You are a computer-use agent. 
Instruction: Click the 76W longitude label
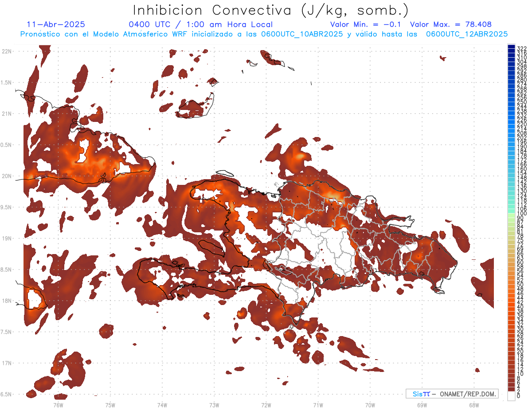coord(58,405)
